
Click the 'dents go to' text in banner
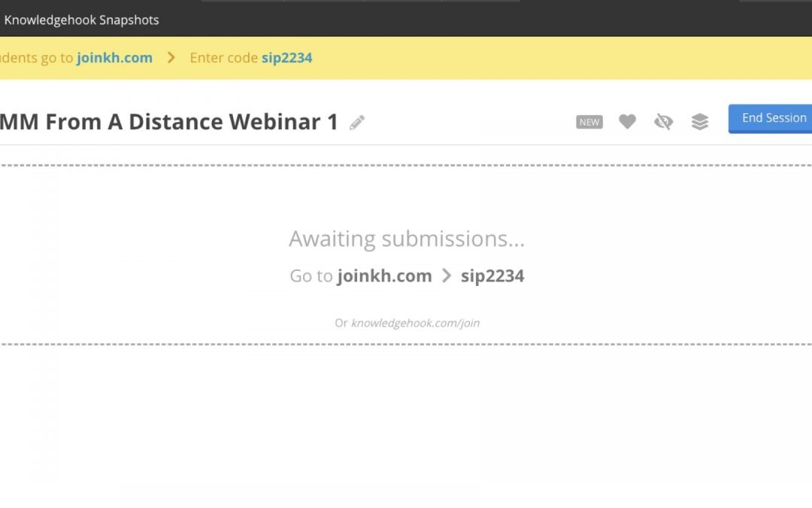point(36,58)
